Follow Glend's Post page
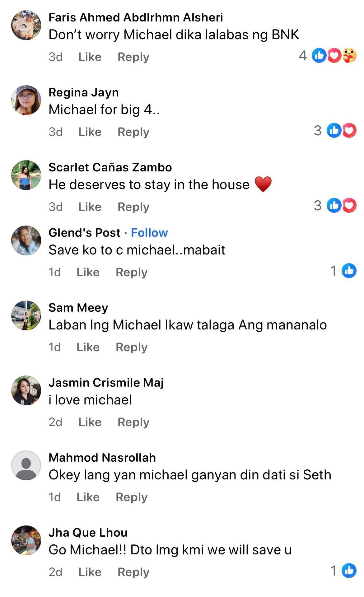 tap(149, 233)
